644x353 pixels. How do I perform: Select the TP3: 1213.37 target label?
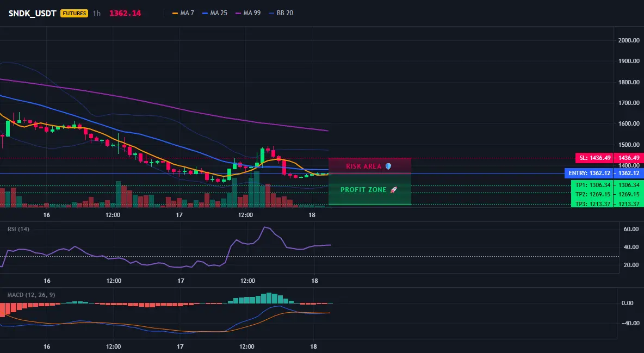pos(592,204)
